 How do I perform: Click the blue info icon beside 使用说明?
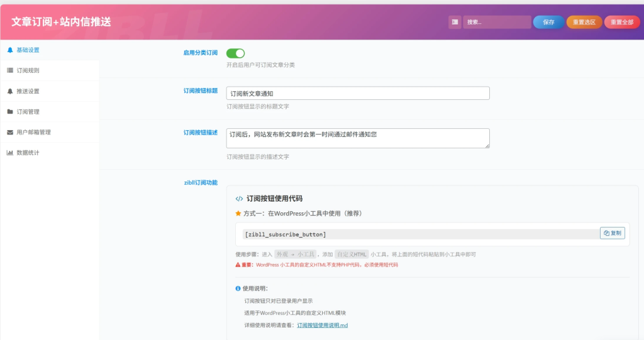click(x=238, y=288)
